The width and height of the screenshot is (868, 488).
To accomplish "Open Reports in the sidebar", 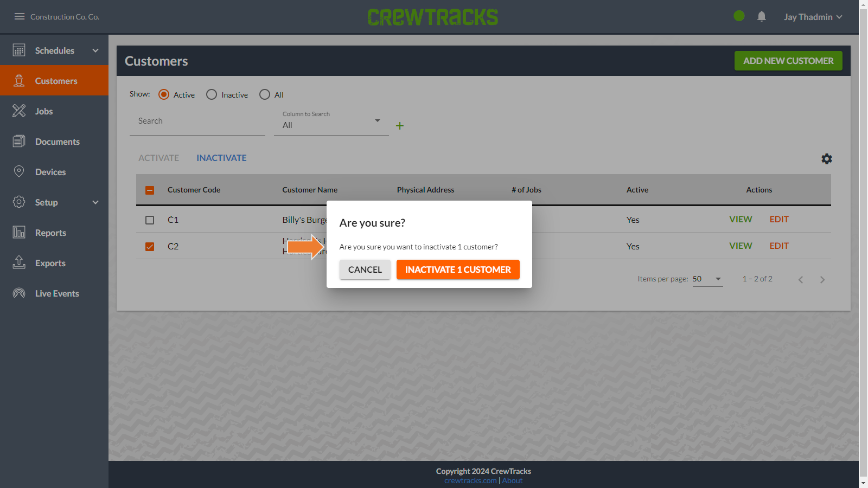I will coord(54,233).
